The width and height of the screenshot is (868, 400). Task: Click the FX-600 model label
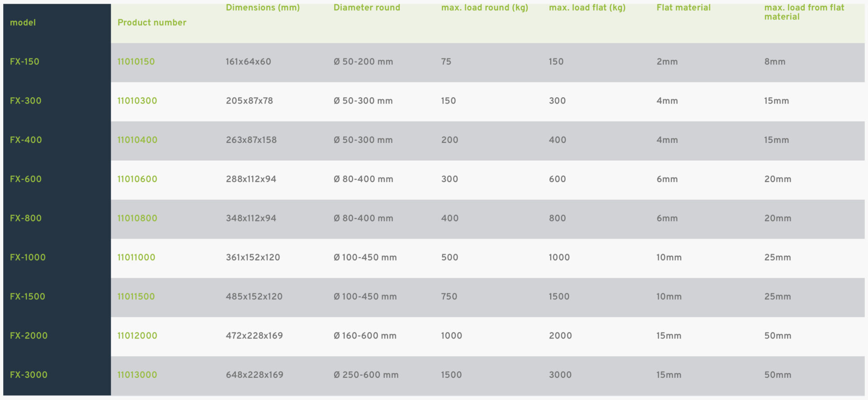(25, 179)
